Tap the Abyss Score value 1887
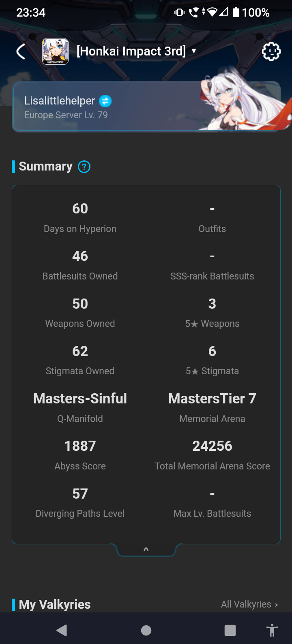Viewport: 292px width, 644px height. point(80,446)
